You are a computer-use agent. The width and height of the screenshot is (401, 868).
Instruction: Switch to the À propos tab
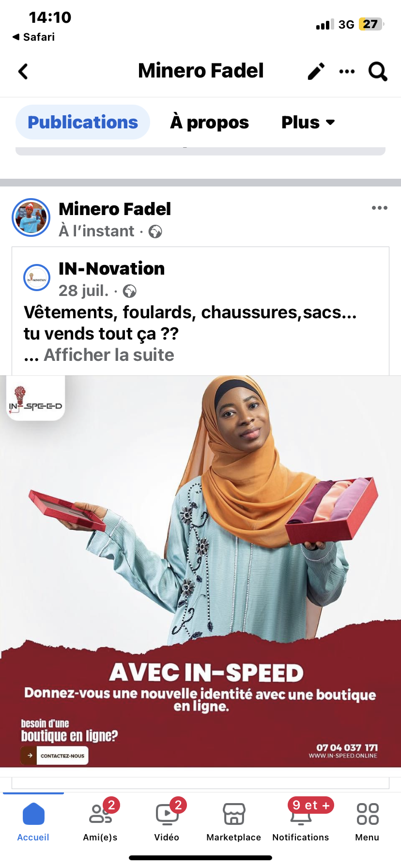[209, 123]
